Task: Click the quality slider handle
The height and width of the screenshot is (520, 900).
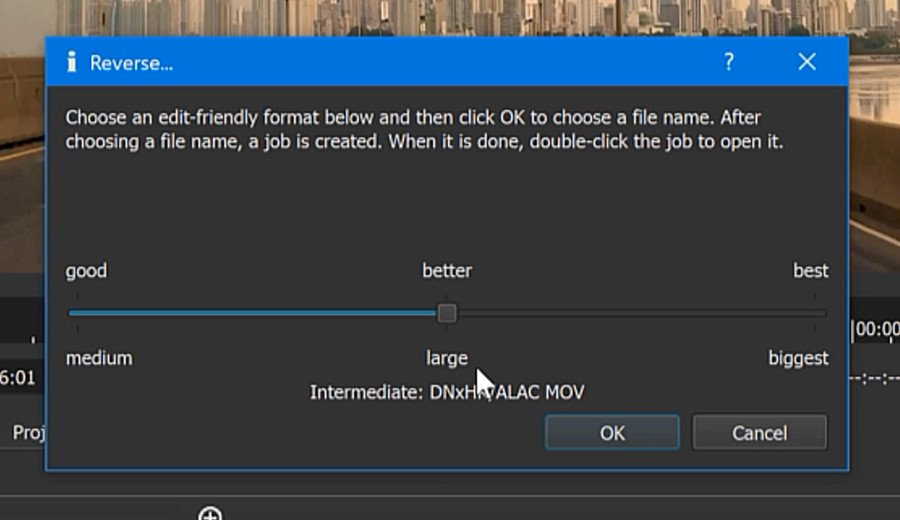Action: (x=447, y=313)
